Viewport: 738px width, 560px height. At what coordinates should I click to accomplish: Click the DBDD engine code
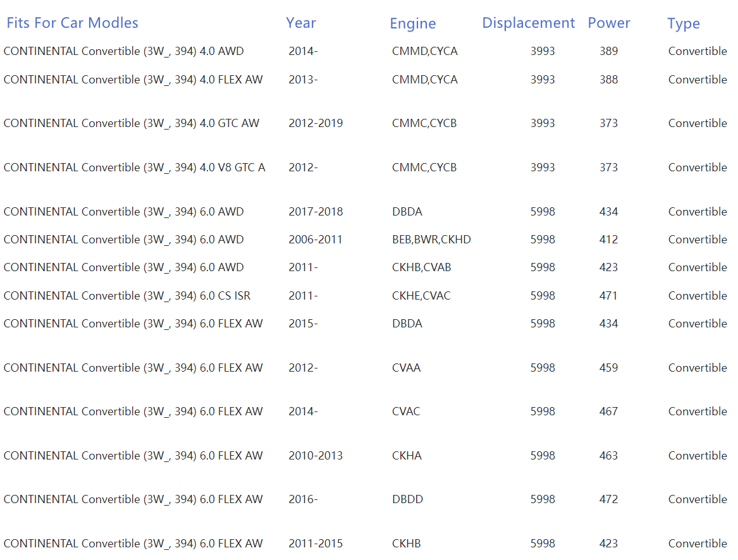407,499
